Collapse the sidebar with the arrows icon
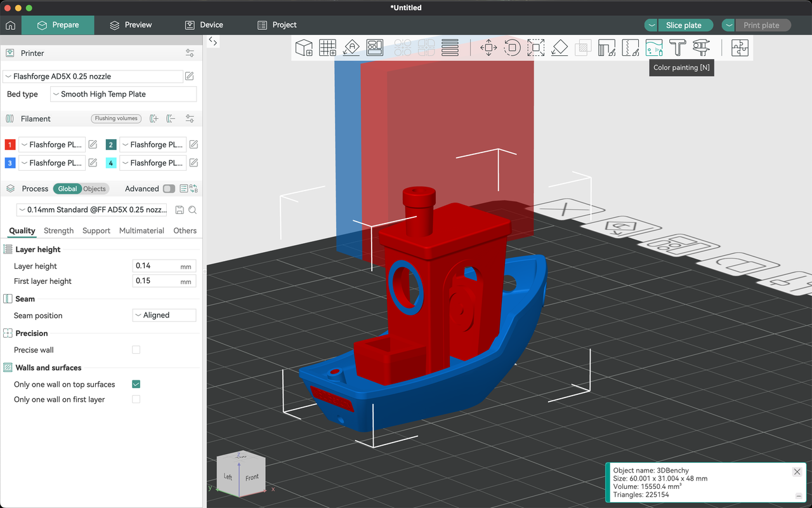 pos(213,42)
